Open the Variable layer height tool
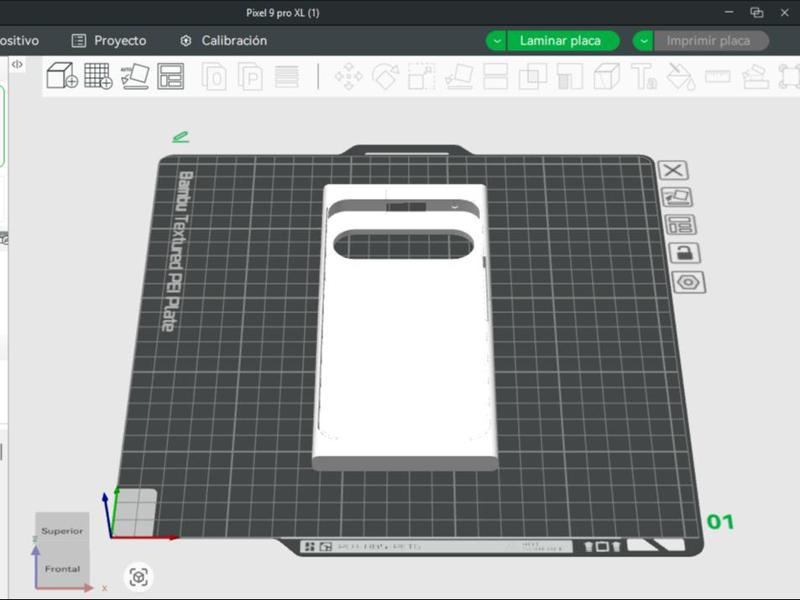 287,77
